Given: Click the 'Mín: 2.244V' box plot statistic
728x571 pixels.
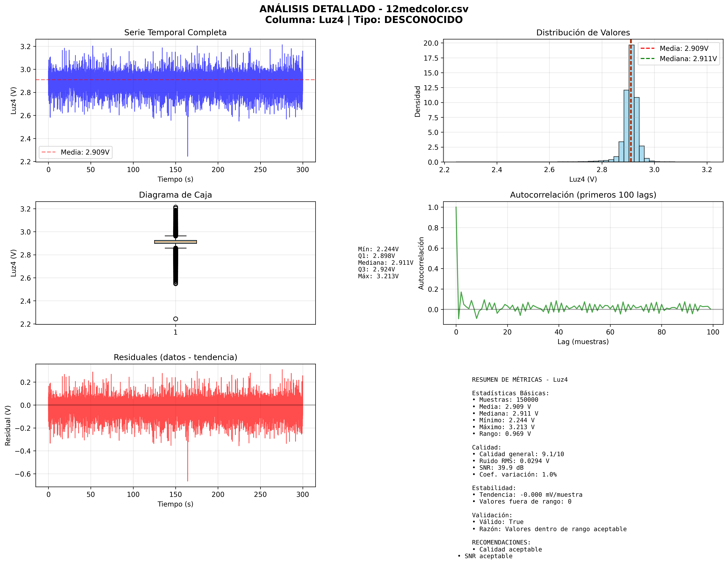Looking at the screenshot, I should pos(378,249).
